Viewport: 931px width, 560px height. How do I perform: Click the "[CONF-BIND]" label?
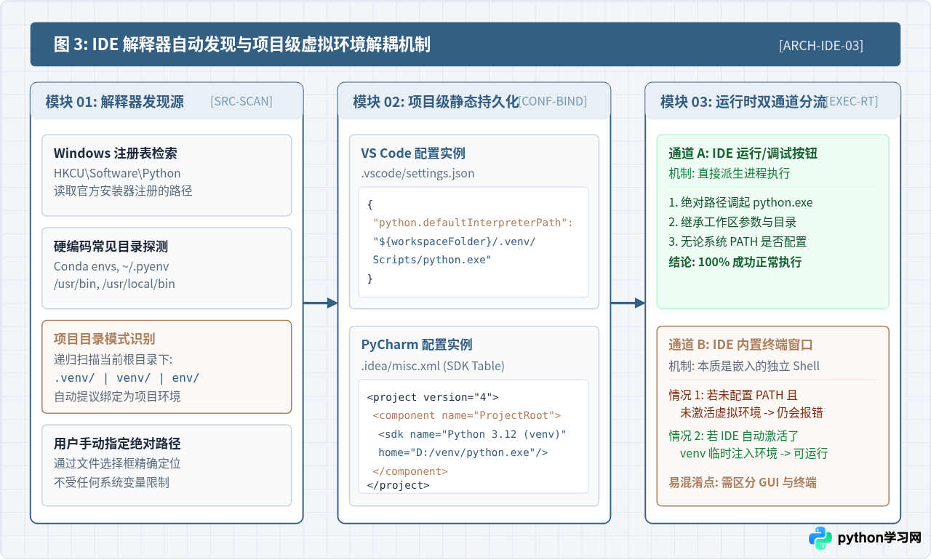(553, 102)
